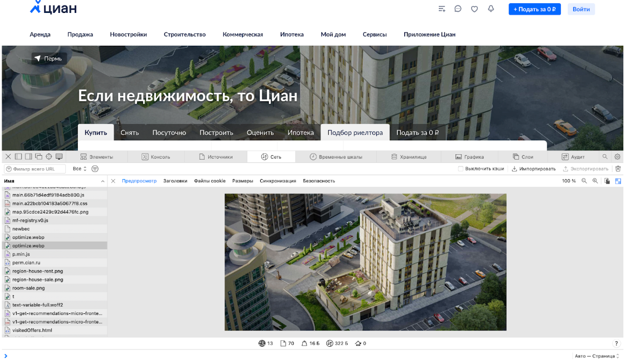Click the device emulation monitor icon

[59, 156]
